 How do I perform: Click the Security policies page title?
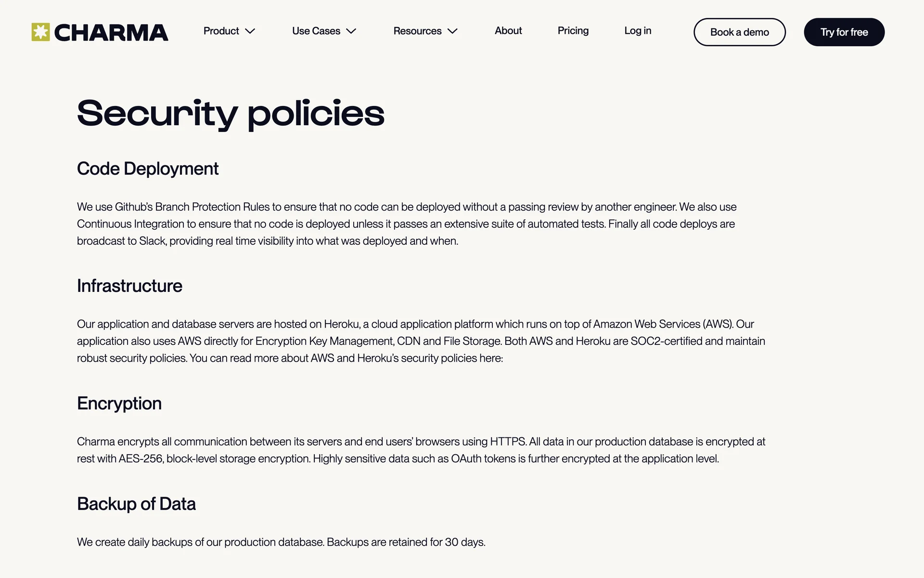point(231,114)
